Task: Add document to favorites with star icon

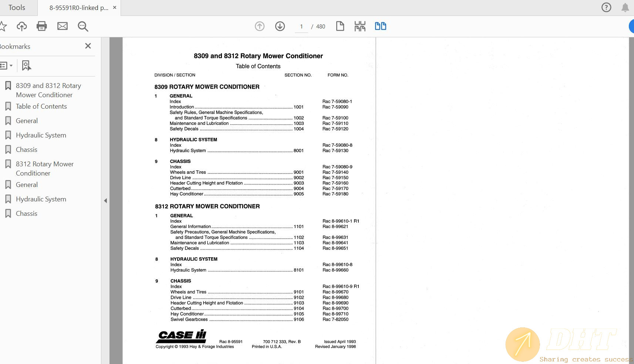Action: click(4, 26)
